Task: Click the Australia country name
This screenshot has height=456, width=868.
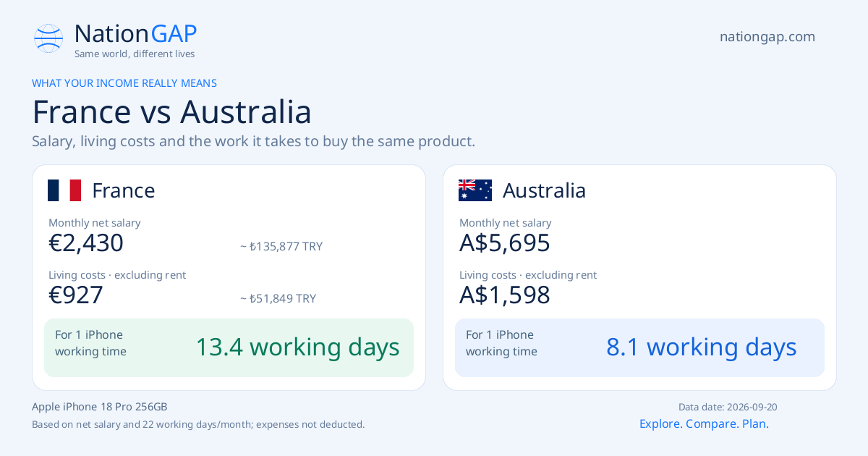Action: 545,190
